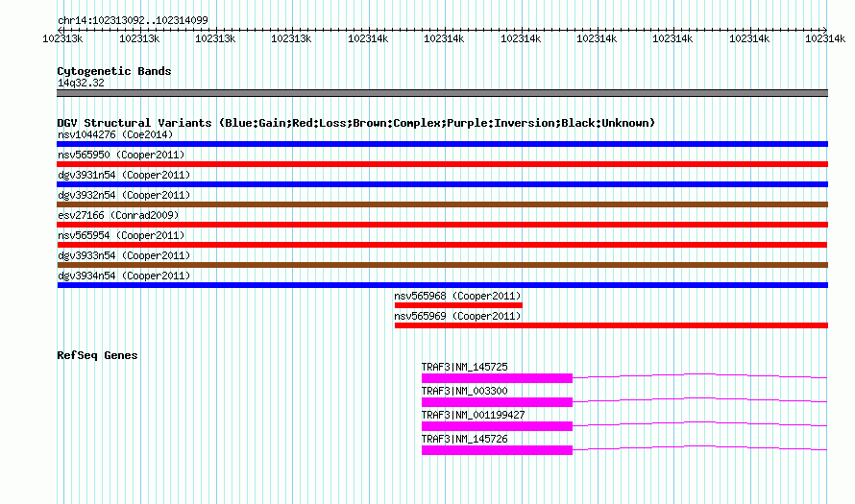Click the gray 14q32.32 cytogenetic band bar
The height and width of the screenshot is (504, 855).
coord(442,93)
